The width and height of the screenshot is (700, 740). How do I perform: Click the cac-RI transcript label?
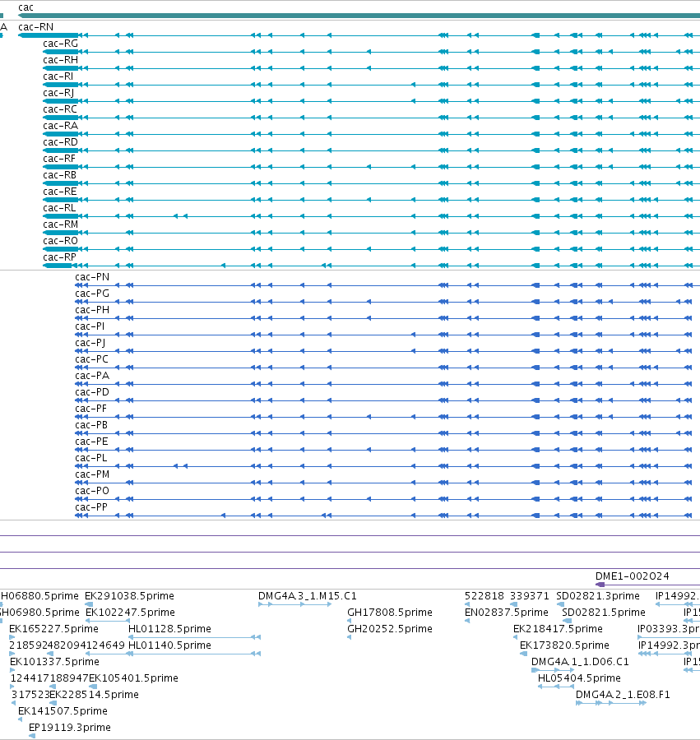click(x=58, y=76)
